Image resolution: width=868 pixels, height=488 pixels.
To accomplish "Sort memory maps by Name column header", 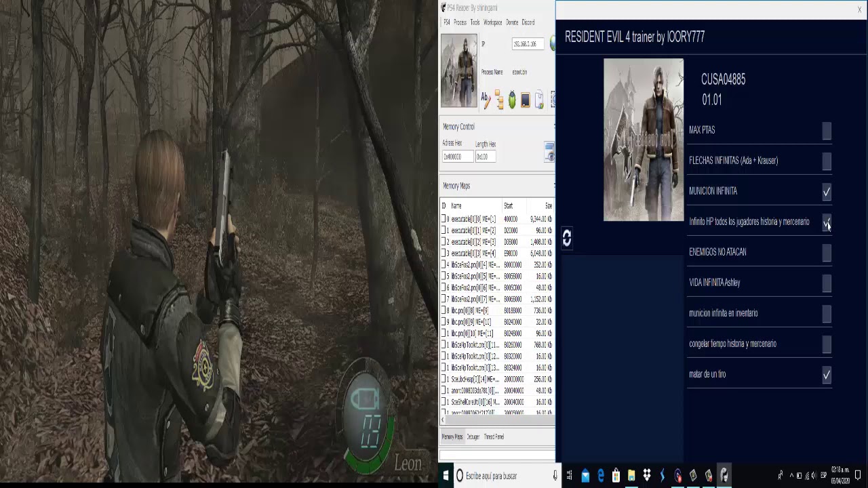I will (456, 206).
